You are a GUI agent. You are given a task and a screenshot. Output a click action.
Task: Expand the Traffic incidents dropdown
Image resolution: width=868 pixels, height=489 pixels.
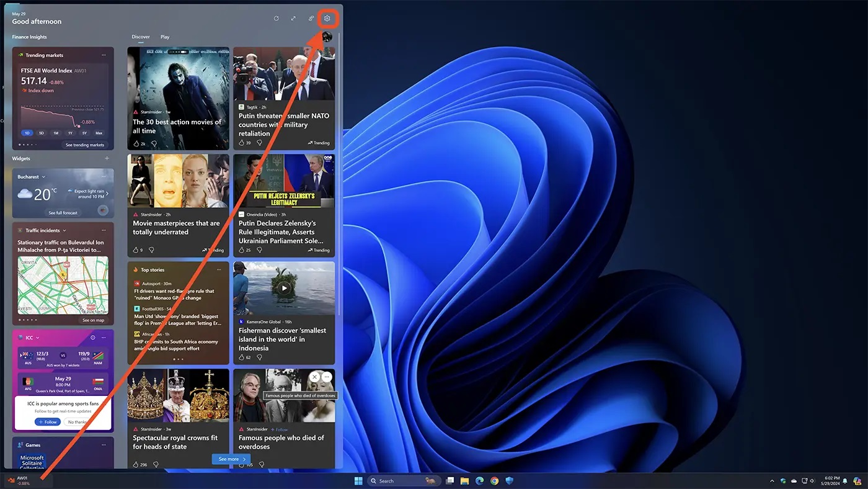(64, 231)
